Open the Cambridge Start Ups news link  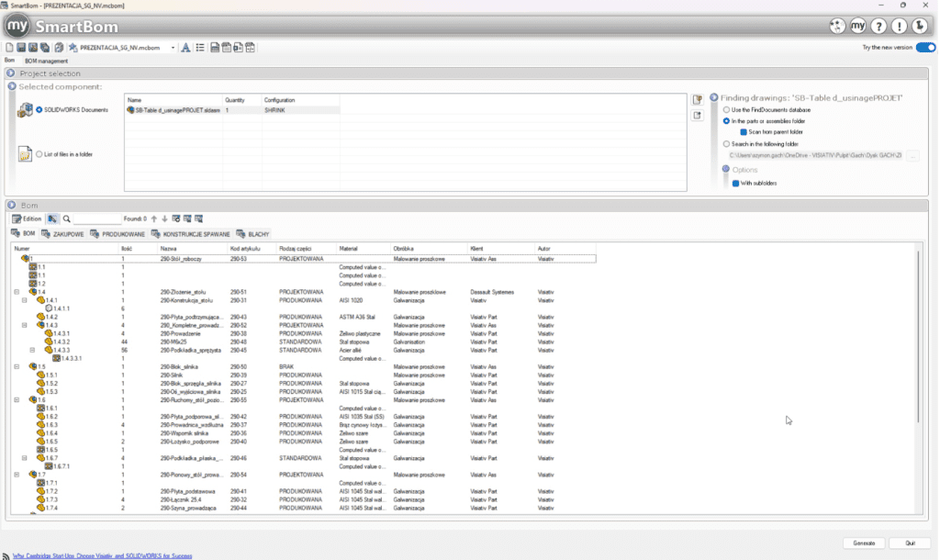coord(103,556)
